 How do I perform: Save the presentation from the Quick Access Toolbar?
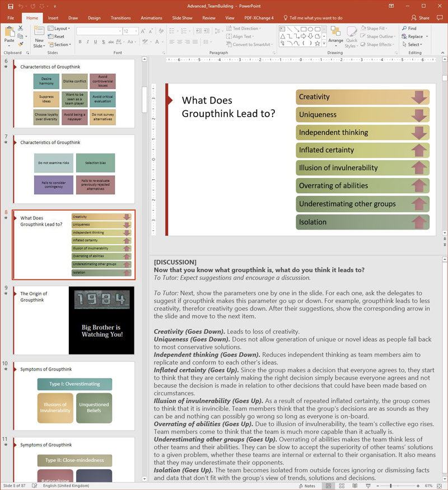point(11,6)
